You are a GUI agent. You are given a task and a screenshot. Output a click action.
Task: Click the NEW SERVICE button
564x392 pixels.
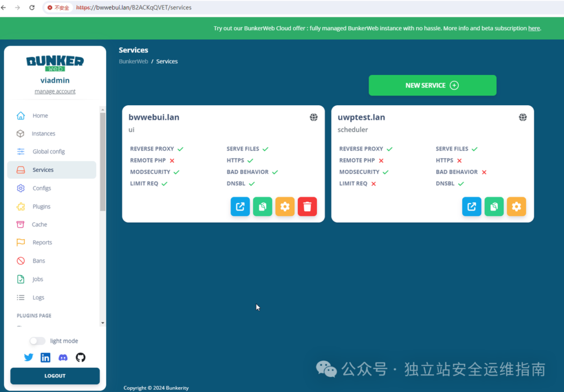coord(432,85)
